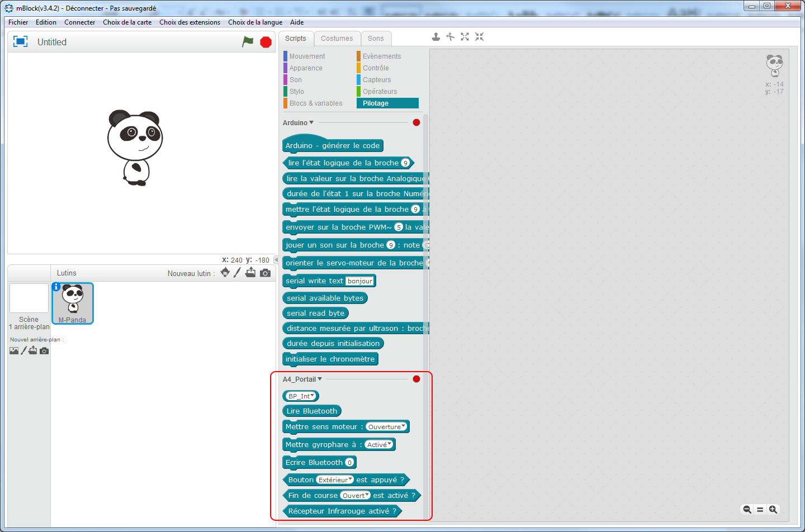
Task: Click the bonjour text input field
Action: point(359,281)
